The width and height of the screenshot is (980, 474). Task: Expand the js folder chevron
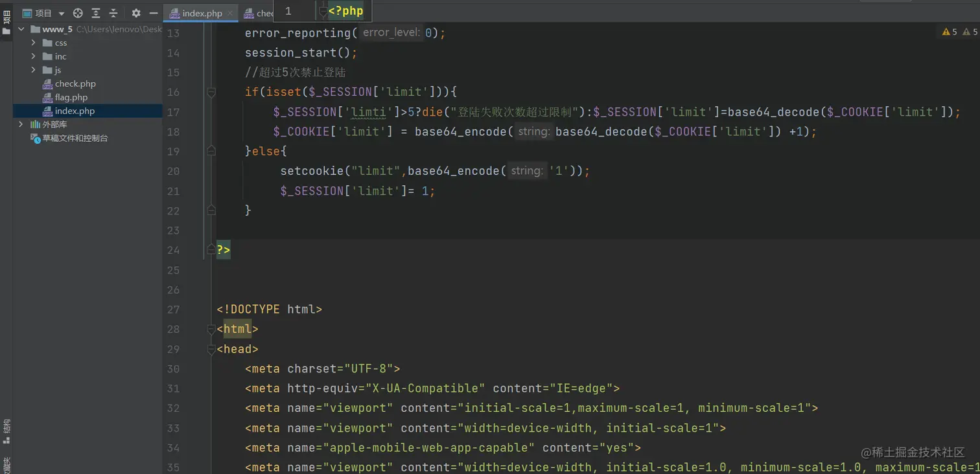click(x=33, y=70)
